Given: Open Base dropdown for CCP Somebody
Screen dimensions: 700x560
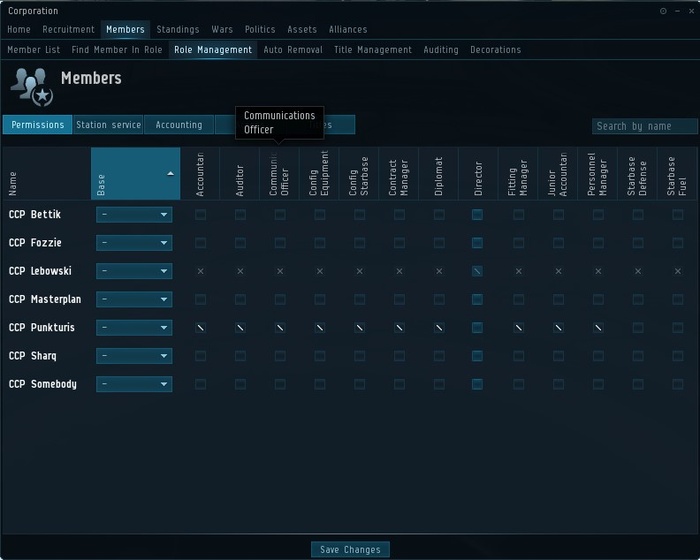Looking at the screenshot, I should [134, 384].
